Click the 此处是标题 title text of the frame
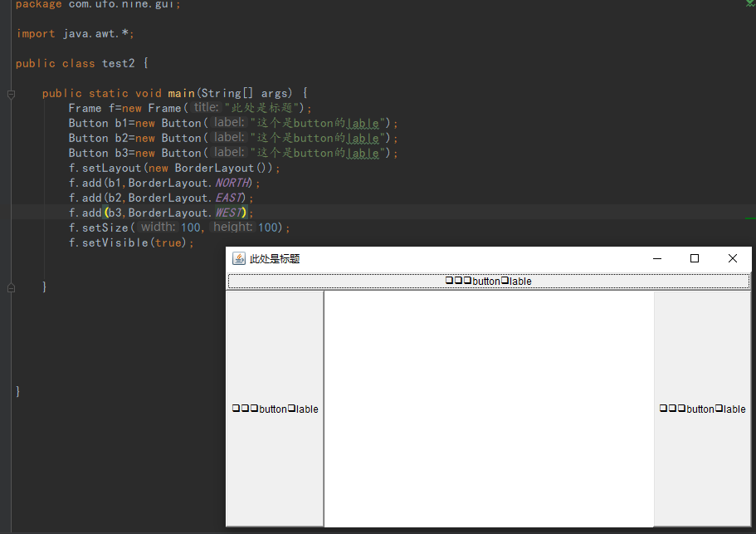The height and width of the screenshot is (534, 756). click(x=275, y=259)
